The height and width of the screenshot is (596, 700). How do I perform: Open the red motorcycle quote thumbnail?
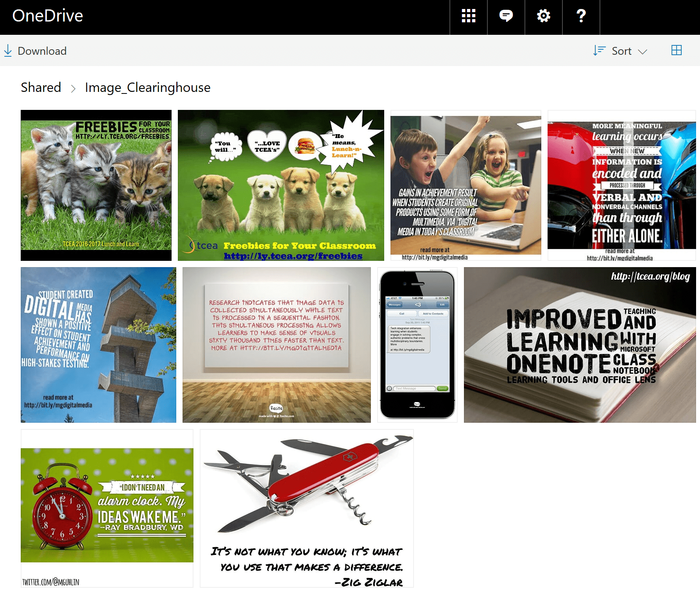pos(622,185)
